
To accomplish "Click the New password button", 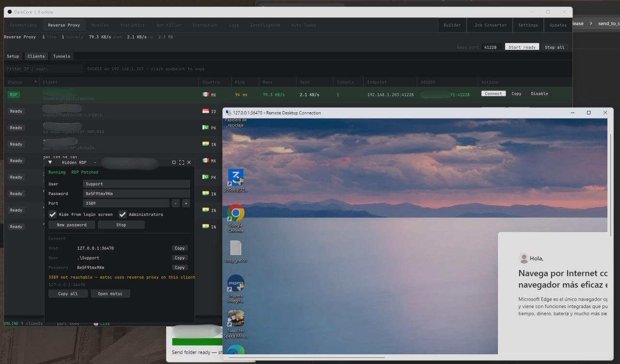I will coord(72,225).
